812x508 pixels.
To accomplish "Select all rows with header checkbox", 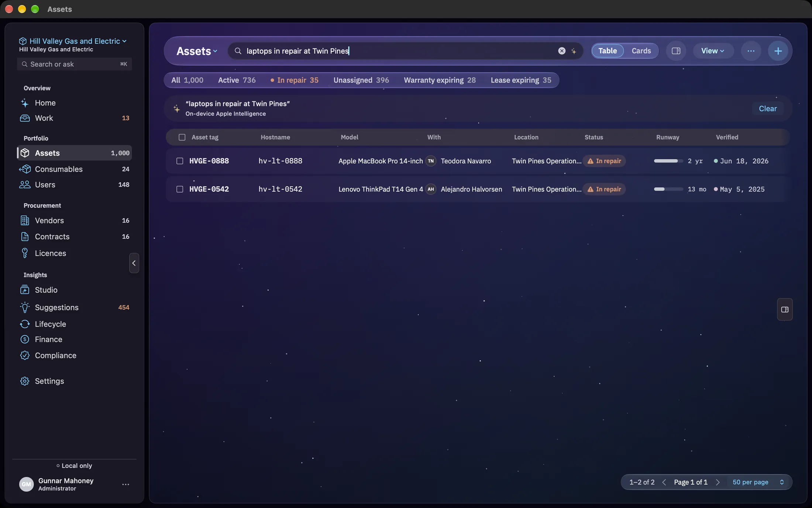I will tap(182, 137).
